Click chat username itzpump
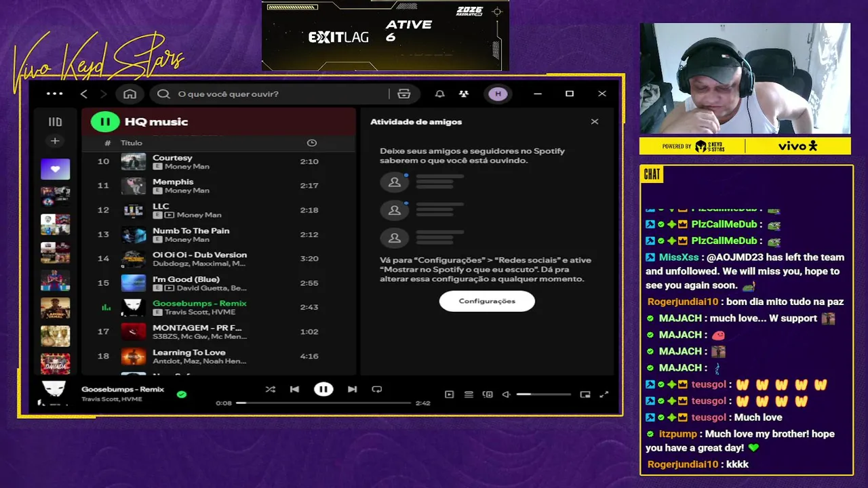This screenshot has height=488, width=868. [677, 434]
